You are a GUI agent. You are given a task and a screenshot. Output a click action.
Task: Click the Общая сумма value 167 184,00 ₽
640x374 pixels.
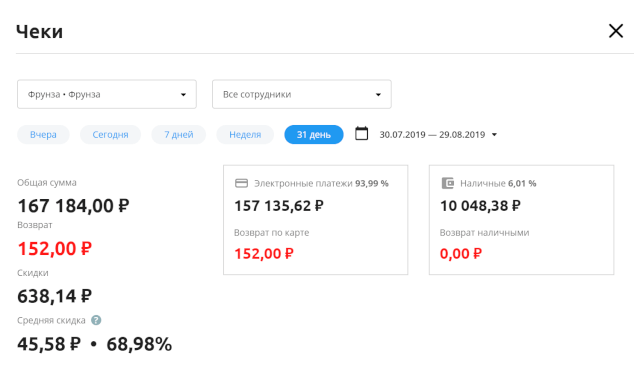click(73, 206)
